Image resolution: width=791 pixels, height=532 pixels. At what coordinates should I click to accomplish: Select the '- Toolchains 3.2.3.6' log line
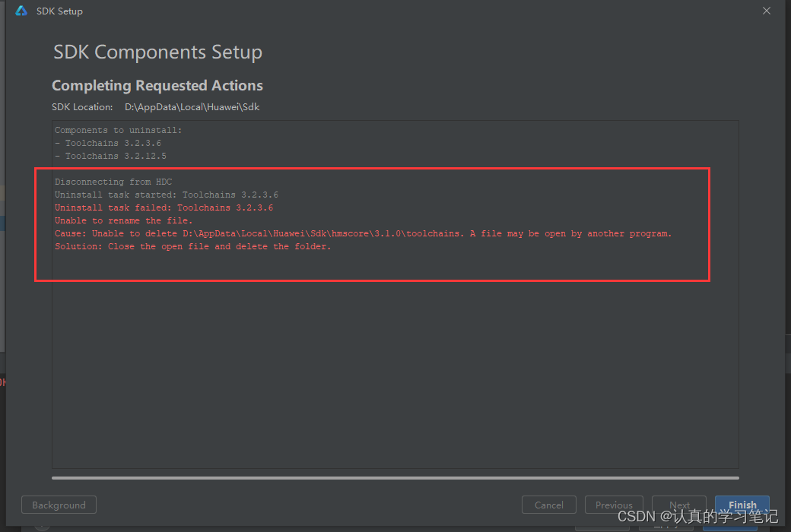coord(108,143)
